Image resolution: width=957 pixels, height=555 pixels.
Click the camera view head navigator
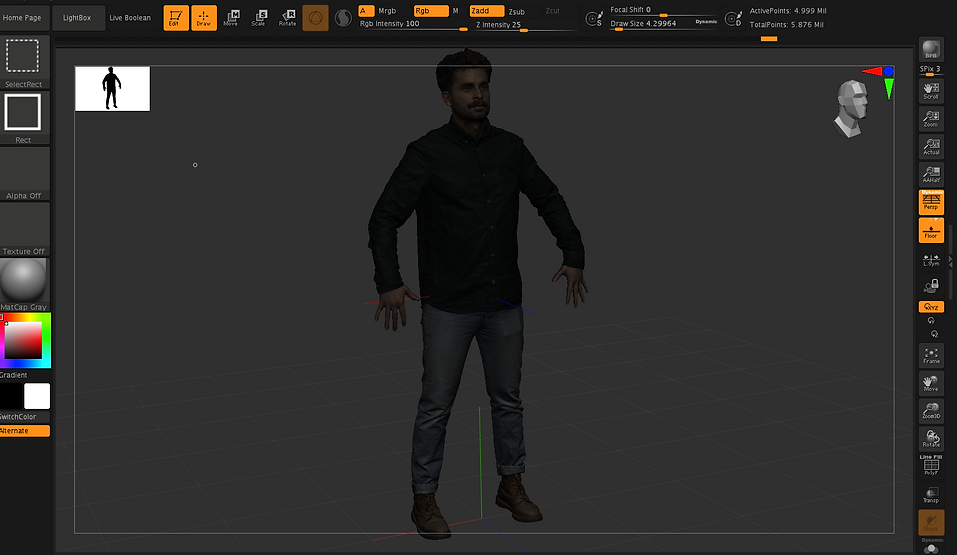coord(851,108)
